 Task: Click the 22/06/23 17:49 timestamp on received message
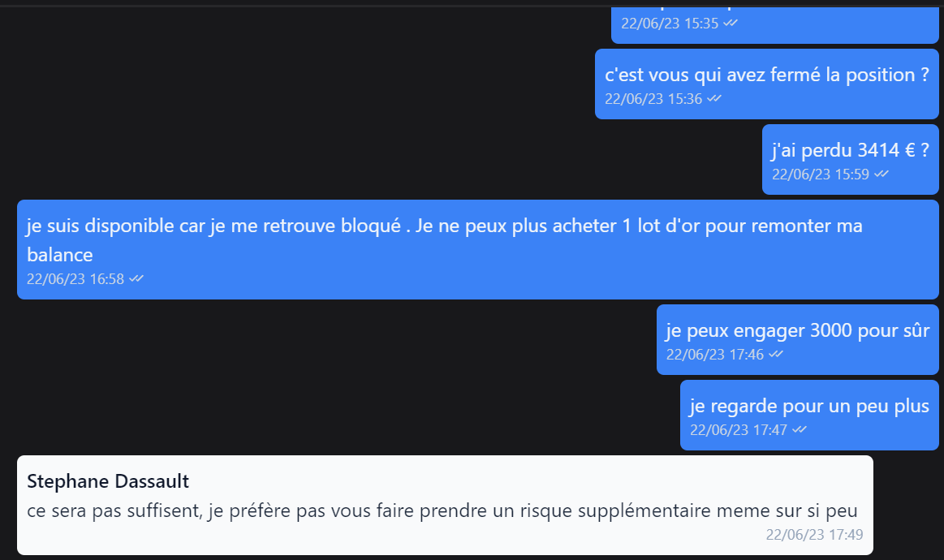click(x=814, y=535)
